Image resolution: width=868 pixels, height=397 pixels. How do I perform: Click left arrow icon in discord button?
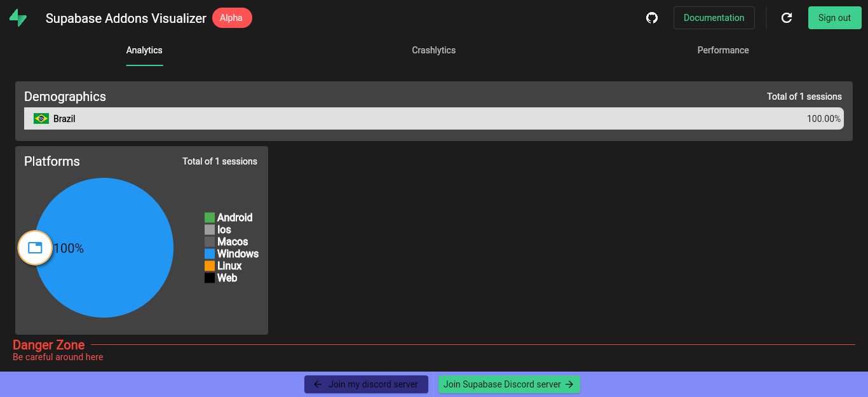(x=318, y=384)
